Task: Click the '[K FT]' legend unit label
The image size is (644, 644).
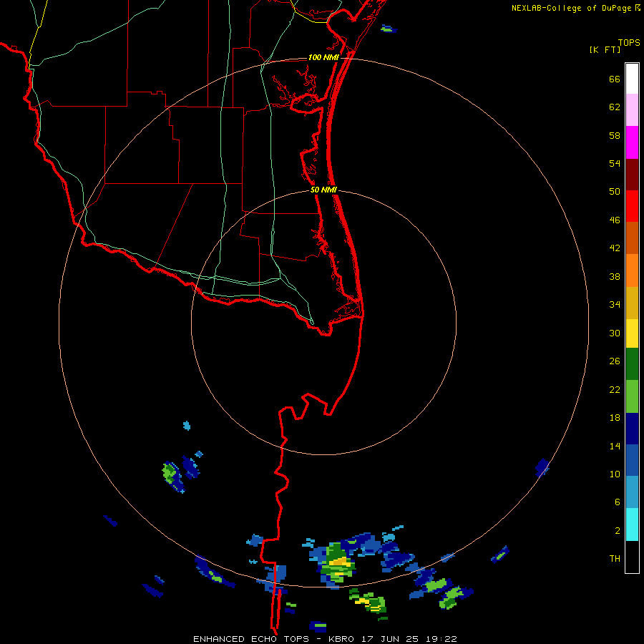Action: tap(605, 49)
